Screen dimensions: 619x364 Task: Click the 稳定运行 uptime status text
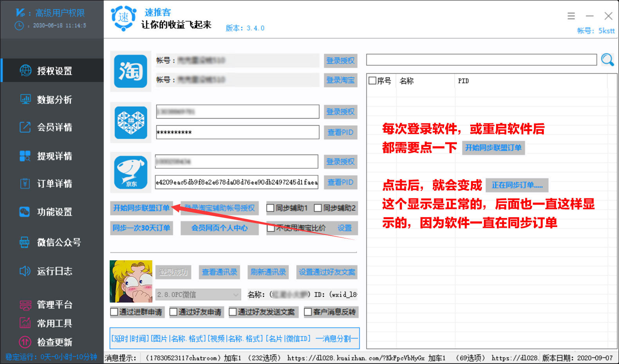51,357
